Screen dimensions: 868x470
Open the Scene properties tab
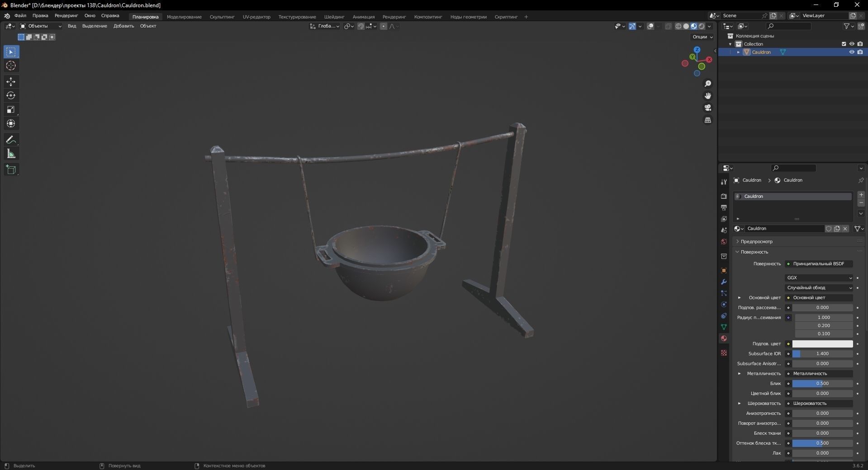724,230
